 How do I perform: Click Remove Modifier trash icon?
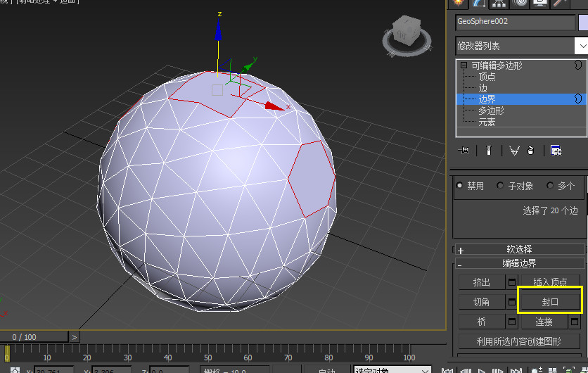531,150
